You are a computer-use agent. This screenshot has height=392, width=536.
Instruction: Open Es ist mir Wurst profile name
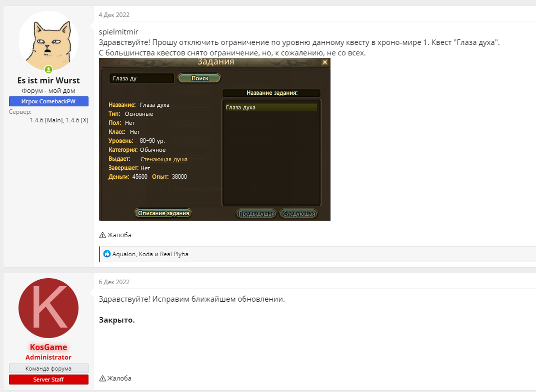[x=48, y=80]
